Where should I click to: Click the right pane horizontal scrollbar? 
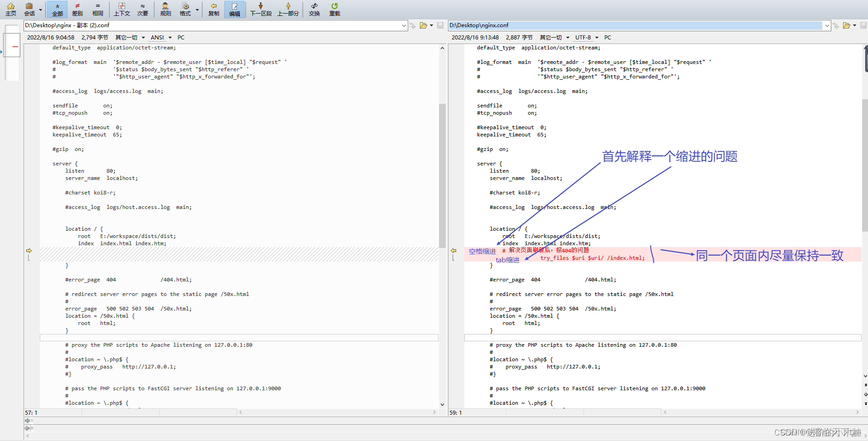[761, 412]
